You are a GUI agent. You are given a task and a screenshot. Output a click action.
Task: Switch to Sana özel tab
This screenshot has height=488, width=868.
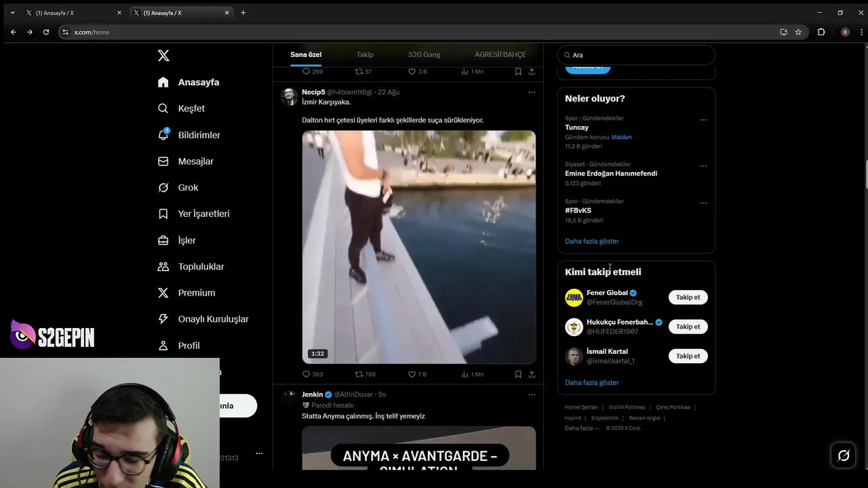[x=306, y=55]
